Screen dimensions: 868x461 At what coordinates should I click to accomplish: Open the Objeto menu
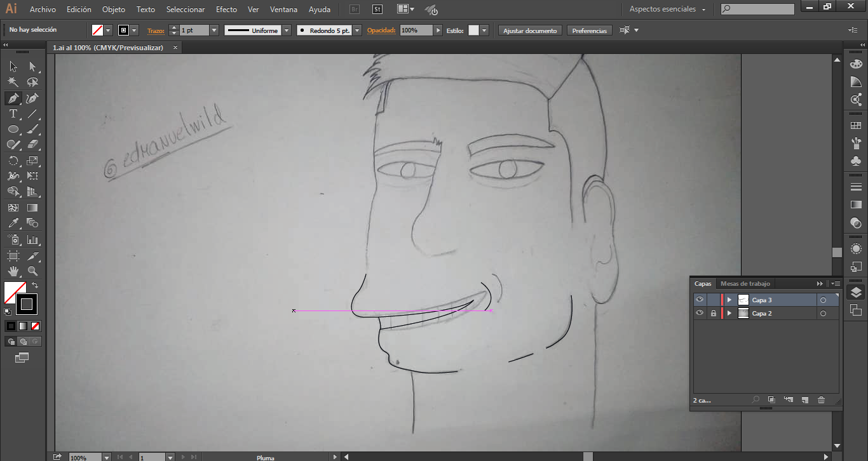click(114, 10)
